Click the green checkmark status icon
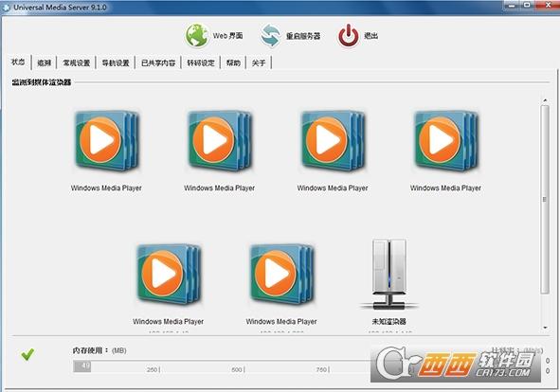 27,354
